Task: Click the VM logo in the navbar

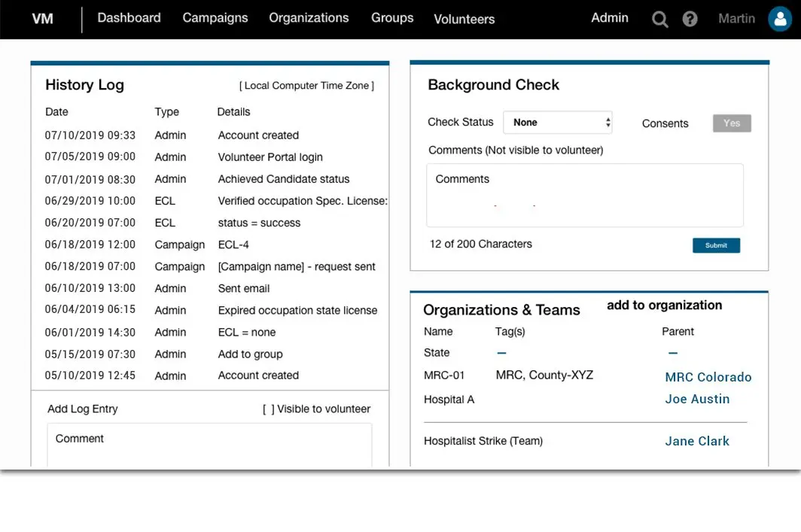Action: pyautogui.click(x=42, y=19)
